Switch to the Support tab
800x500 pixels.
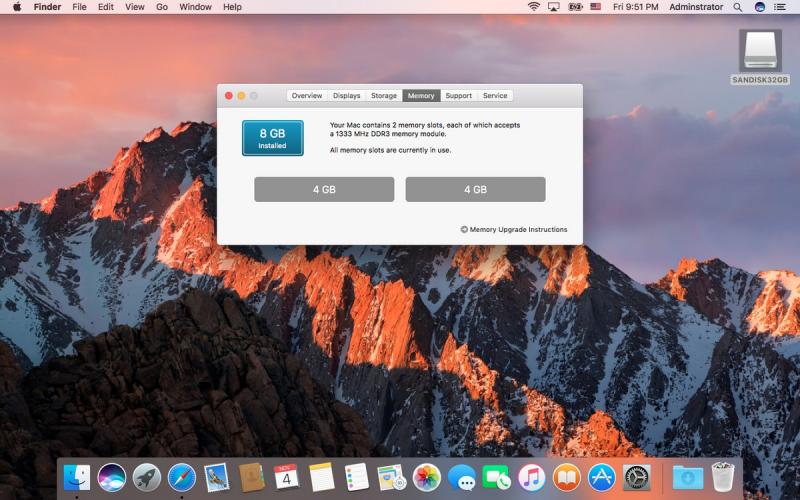click(x=458, y=95)
